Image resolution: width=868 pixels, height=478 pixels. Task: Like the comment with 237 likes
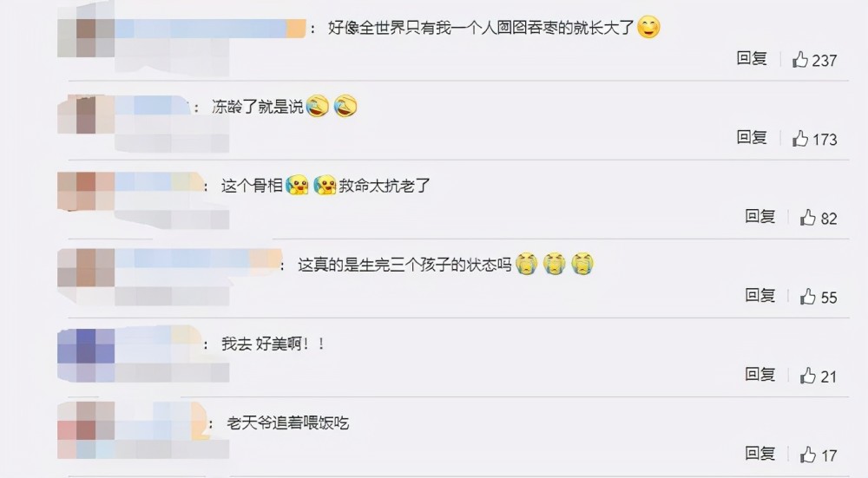(800, 59)
